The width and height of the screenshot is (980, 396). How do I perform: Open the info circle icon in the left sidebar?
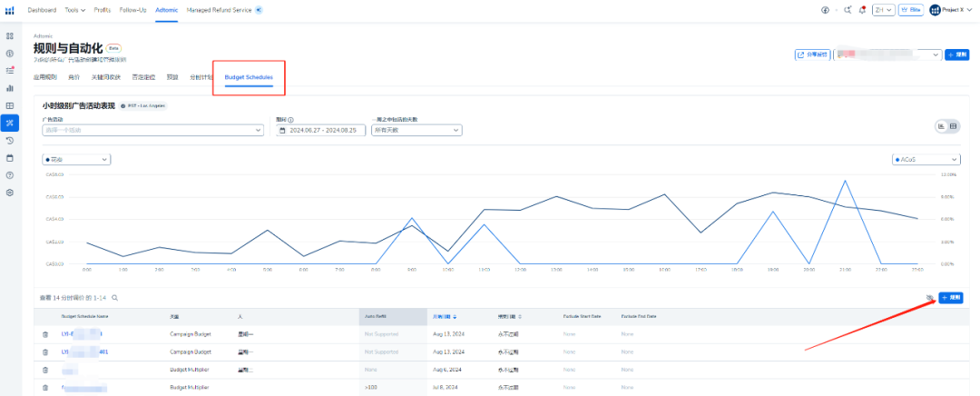tap(10, 54)
